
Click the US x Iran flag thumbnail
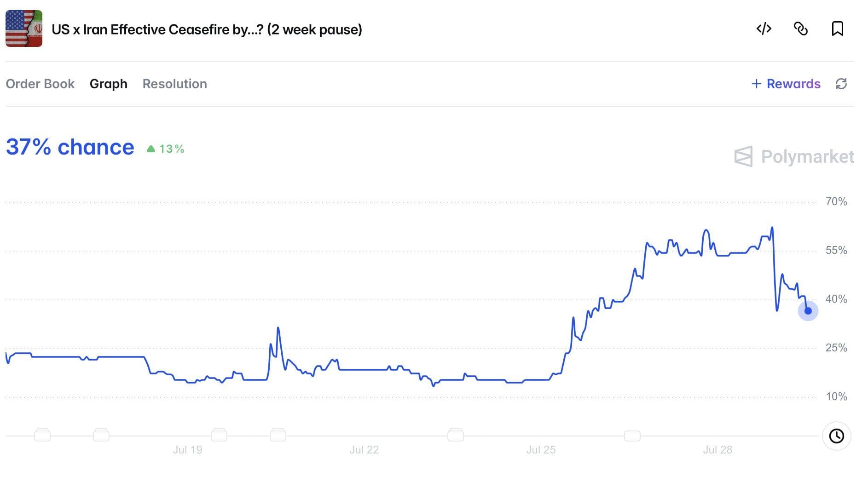(24, 29)
